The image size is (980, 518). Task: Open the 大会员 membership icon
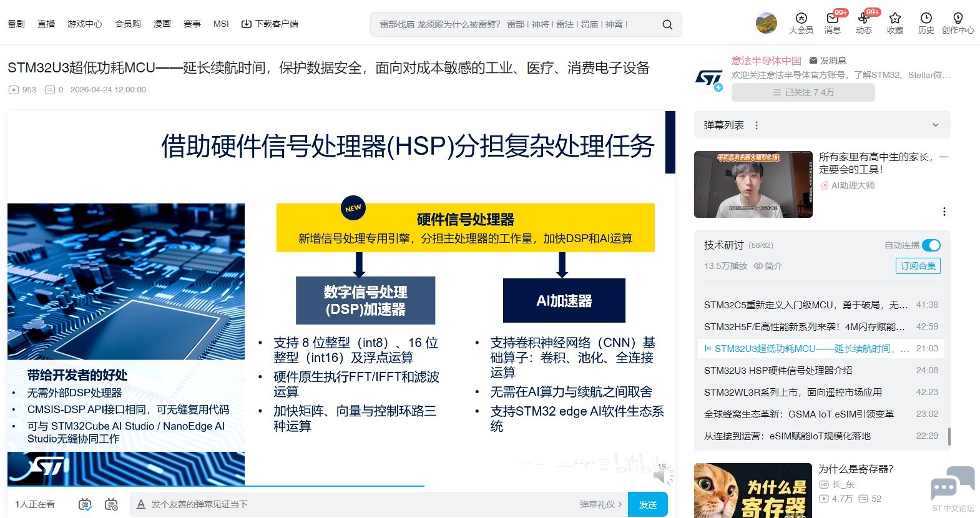(801, 19)
